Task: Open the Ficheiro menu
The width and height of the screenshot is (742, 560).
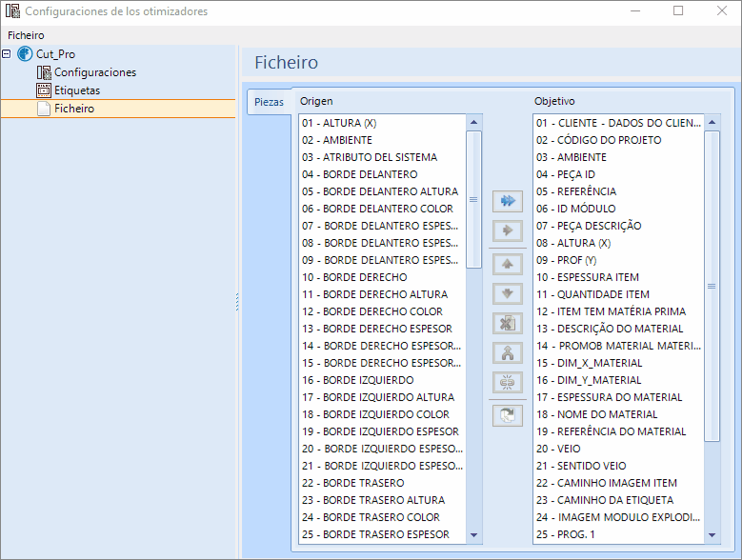Action: (x=26, y=35)
